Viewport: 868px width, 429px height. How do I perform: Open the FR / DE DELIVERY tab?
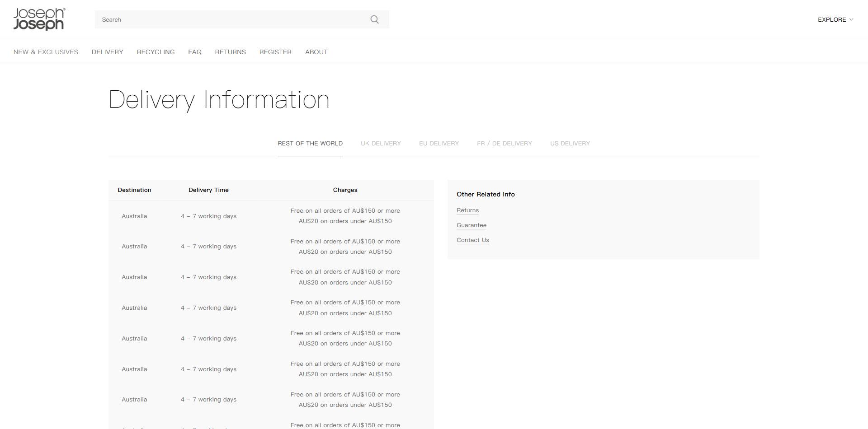[x=505, y=144]
